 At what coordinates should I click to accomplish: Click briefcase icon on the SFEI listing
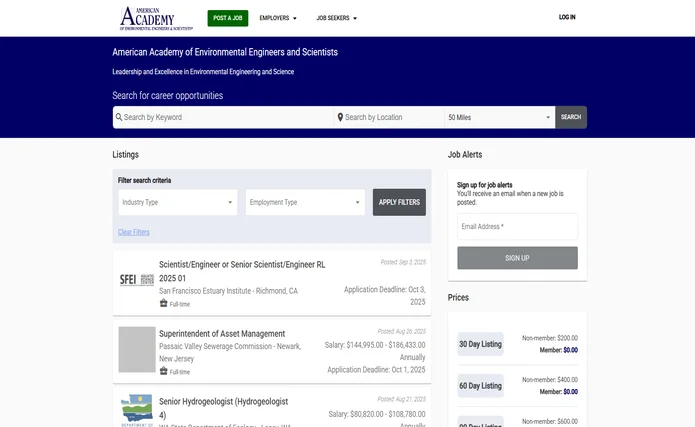164,303
